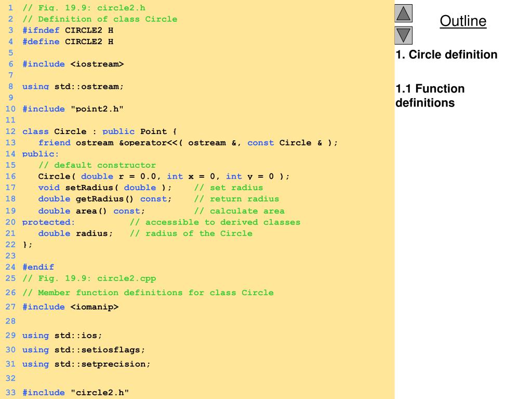The image size is (532, 399).
Task: Click the "using std::setprecision;" statement
Action: (x=86, y=364)
